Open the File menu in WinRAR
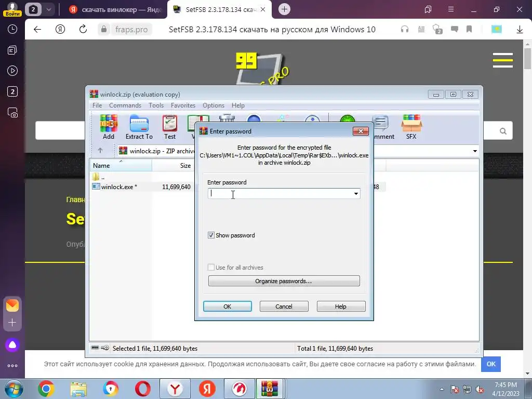This screenshot has height=399, width=532. (97, 105)
